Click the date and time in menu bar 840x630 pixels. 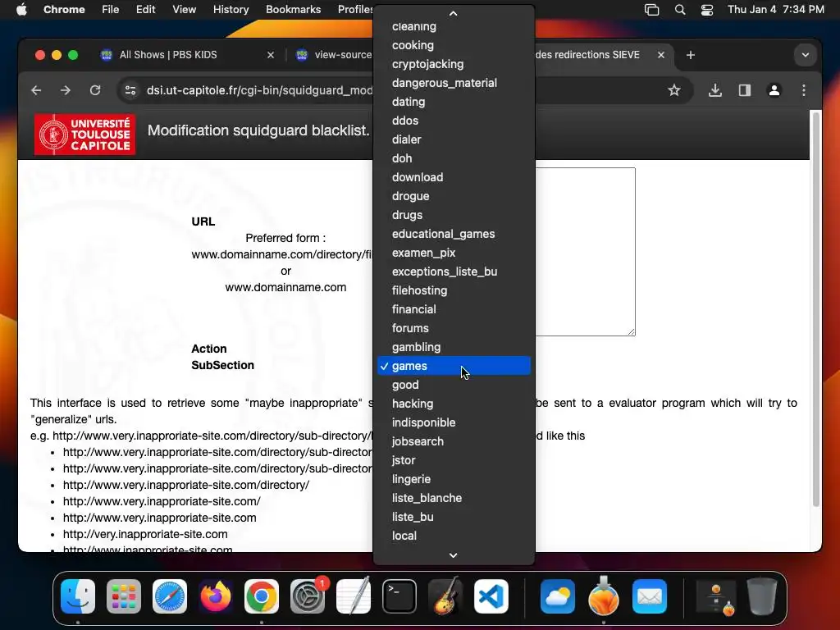776,10
